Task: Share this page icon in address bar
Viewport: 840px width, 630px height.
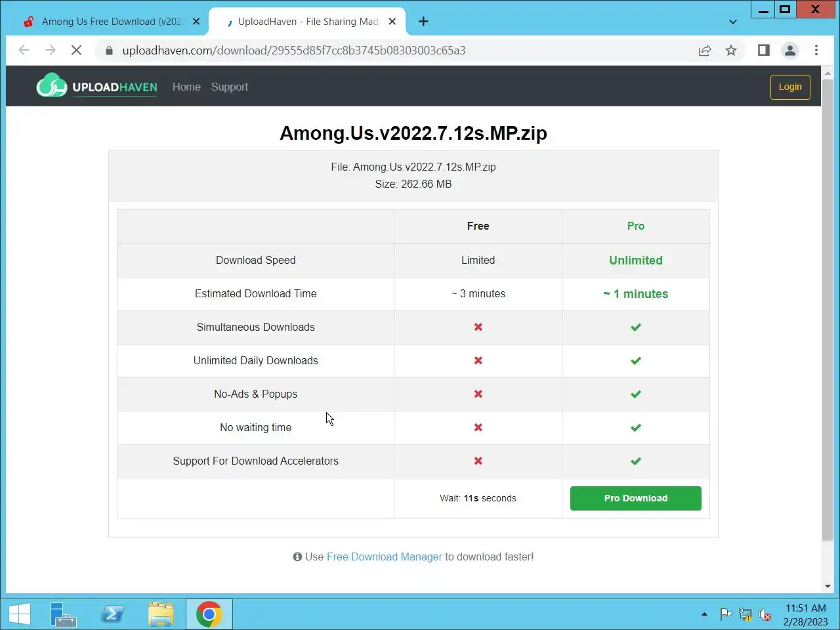Action: pos(705,51)
